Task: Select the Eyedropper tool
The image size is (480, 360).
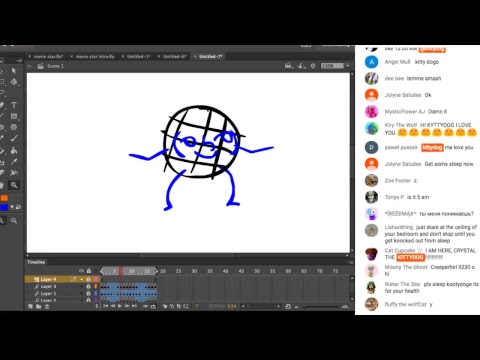Action: [x=14, y=162]
